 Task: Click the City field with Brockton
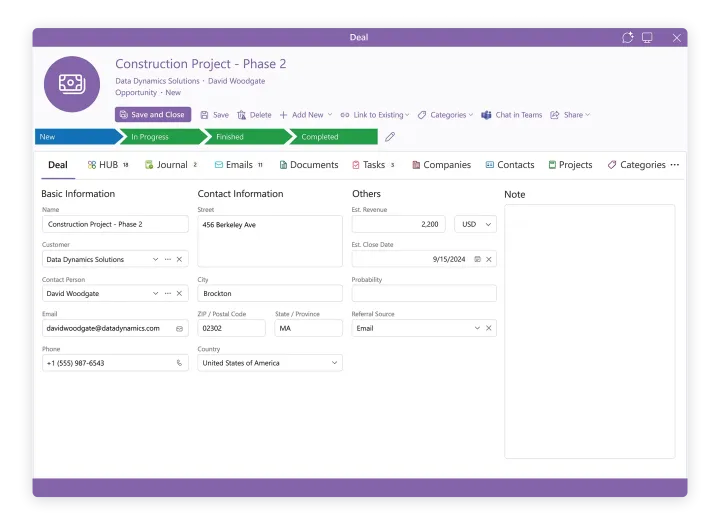coord(270,293)
